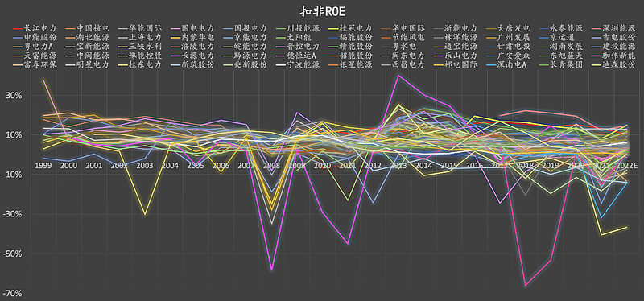Click the 深南电A legend entry
The image size is (644, 301).
[x=510, y=65]
